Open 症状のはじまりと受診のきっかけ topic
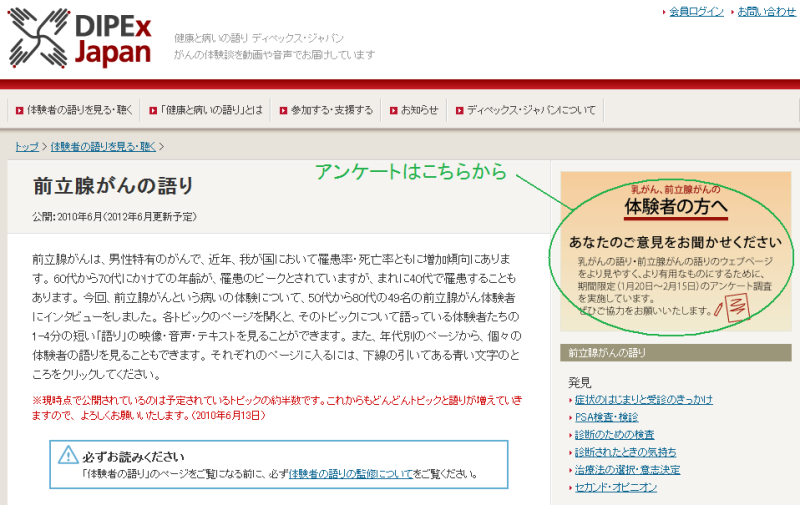Viewport: 800px width, 505px height. point(643,399)
